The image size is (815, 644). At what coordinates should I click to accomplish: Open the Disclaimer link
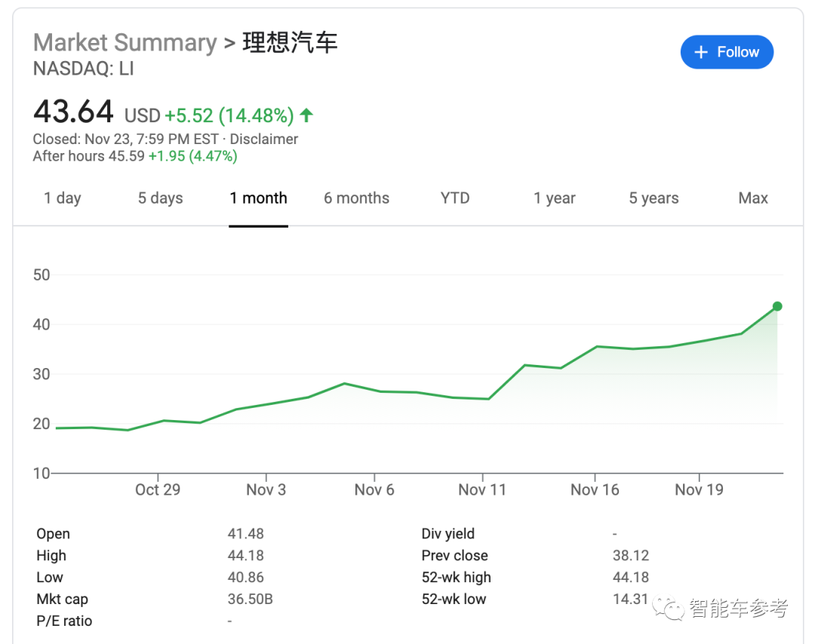264,140
